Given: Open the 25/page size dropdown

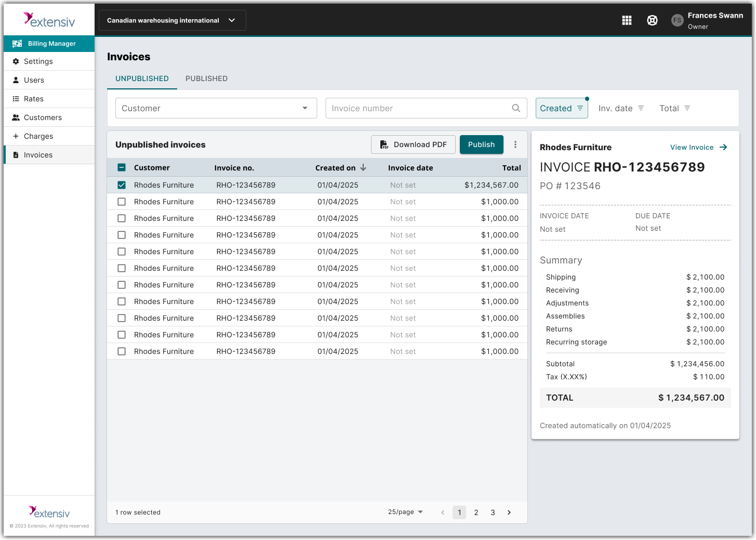Looking at the screenshot, I should pyautogui.click(x=405, y=512).
